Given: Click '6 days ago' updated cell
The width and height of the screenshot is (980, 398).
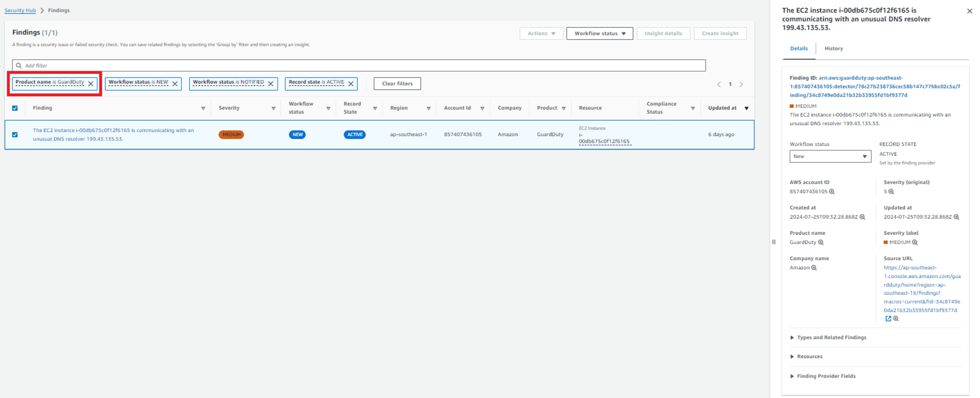Looking at the screenshot, I should [721, 135].
